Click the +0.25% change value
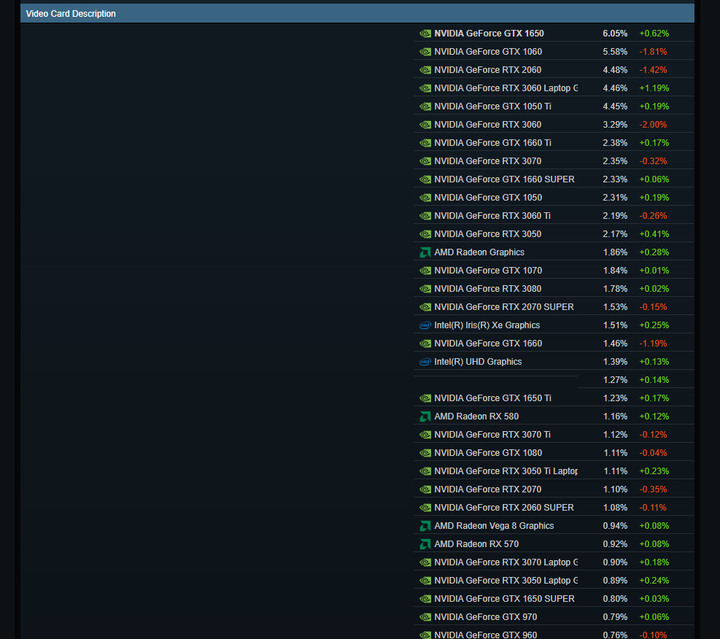 click(654, 325)
